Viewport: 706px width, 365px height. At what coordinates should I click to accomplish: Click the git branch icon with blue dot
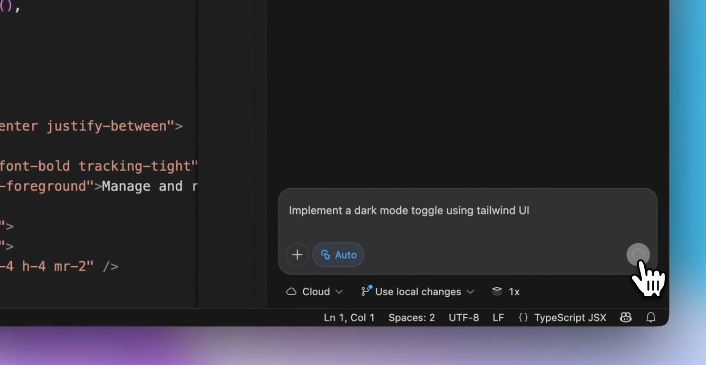(x=366, y=291)
